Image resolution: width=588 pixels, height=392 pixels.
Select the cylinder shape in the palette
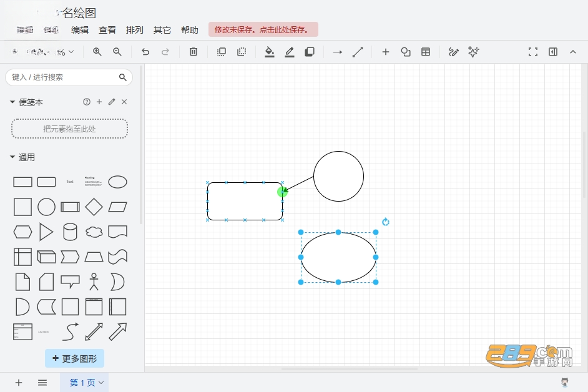click(70, 232)
